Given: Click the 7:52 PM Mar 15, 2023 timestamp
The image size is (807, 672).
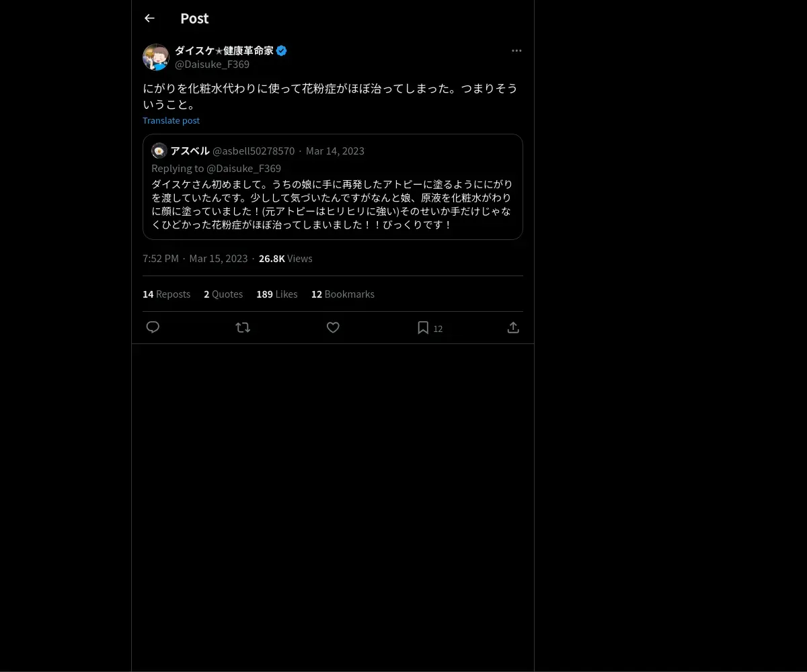Looking at the screenshot, I should [195, 259].
